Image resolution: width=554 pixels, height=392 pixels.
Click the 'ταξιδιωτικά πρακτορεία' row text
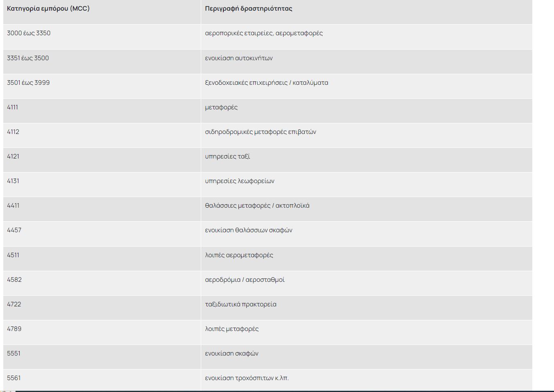coord(241,304)
